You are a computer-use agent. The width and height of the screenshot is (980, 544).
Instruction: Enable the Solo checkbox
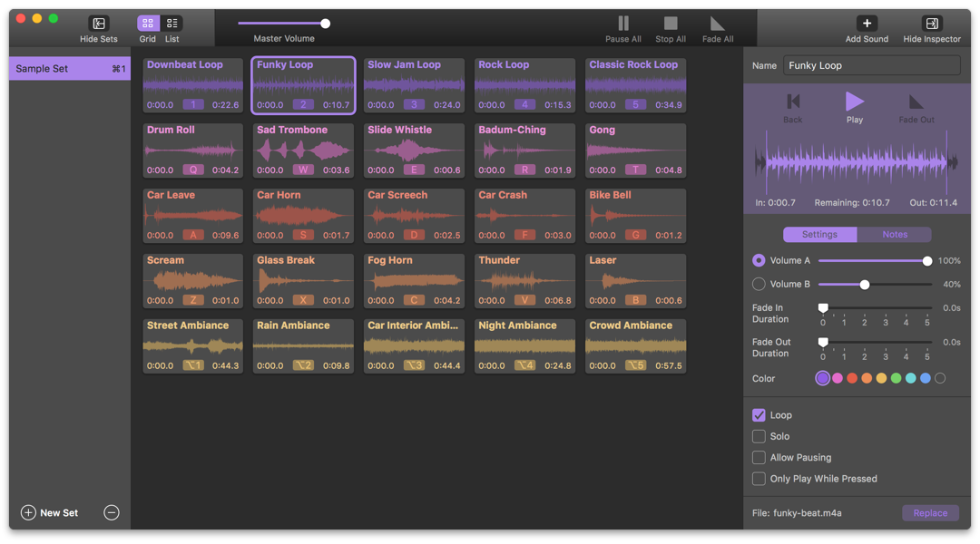pyautogui.click(x=759, y=437)
